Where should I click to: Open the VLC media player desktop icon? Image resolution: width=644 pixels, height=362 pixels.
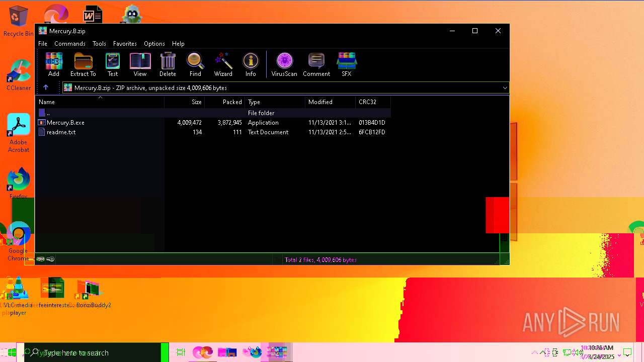click(x=18, y=297)
